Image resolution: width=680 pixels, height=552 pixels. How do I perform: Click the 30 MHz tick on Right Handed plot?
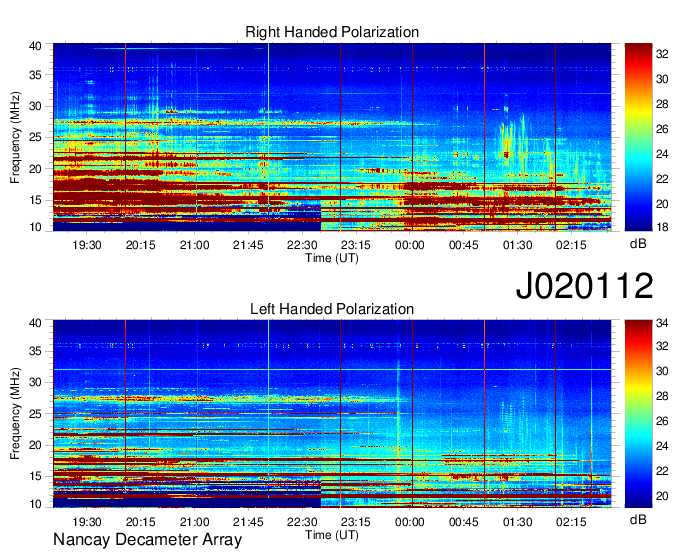tap(35, 106)
